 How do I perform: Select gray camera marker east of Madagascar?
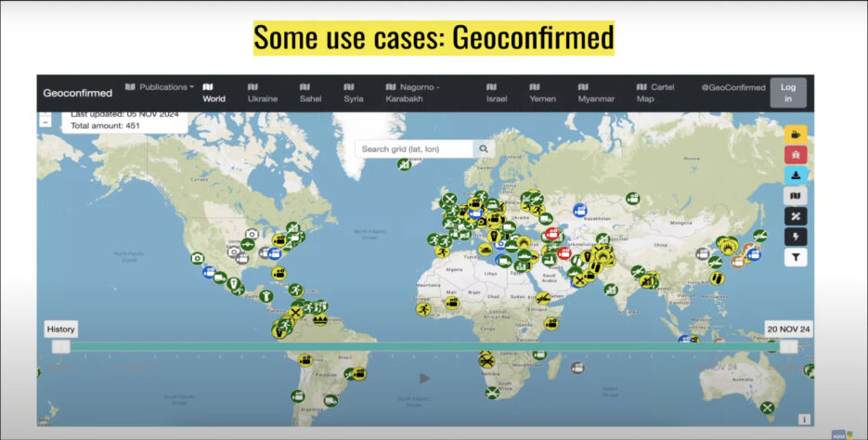[577, 367]
